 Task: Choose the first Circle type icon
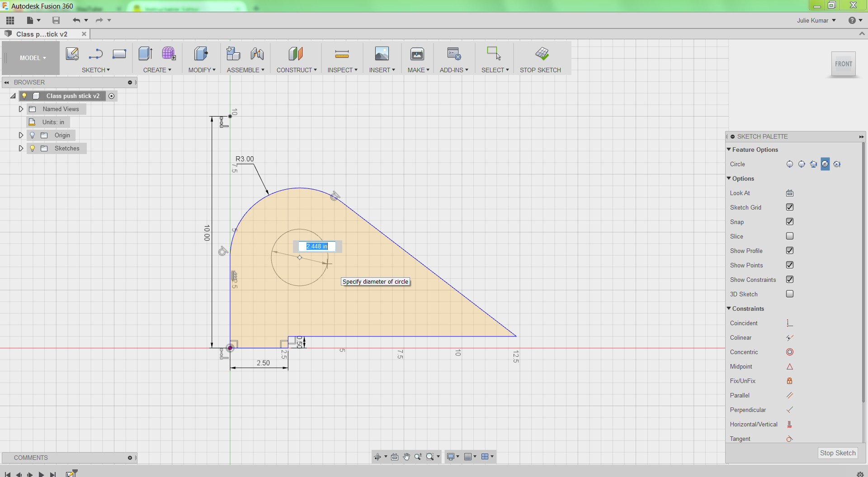(x=790, y=164)
